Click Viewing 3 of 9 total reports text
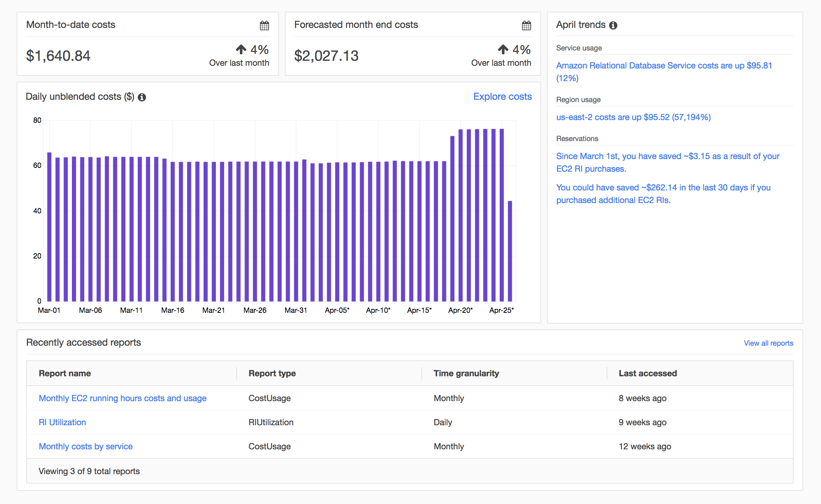This screenshot has width=821, height=504. [89, 471]
